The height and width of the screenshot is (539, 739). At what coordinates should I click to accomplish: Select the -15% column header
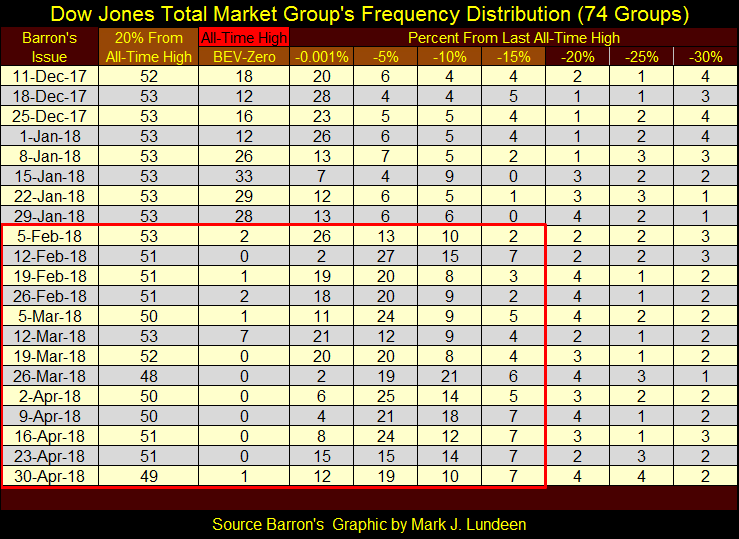(512, 57)
